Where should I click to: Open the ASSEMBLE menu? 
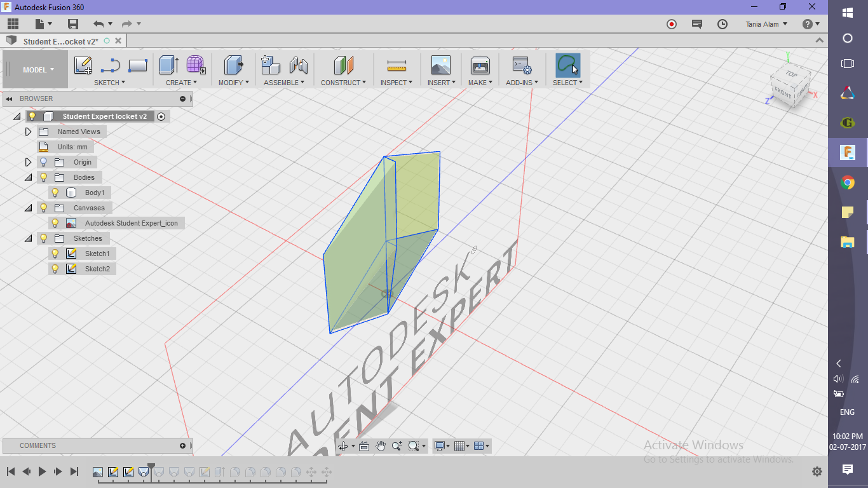pos(284,83)
